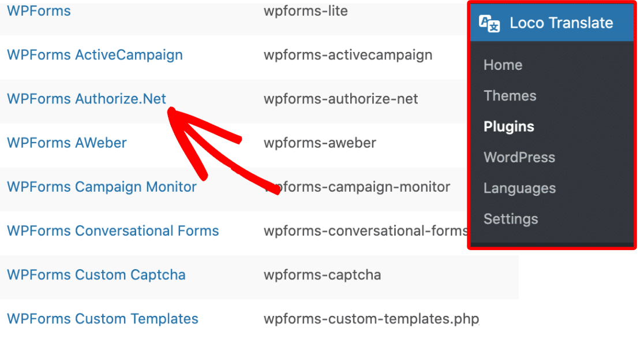644x339 pixels.
Task: Open WPForms Authorize.Net translations
Action: (87, 98)
